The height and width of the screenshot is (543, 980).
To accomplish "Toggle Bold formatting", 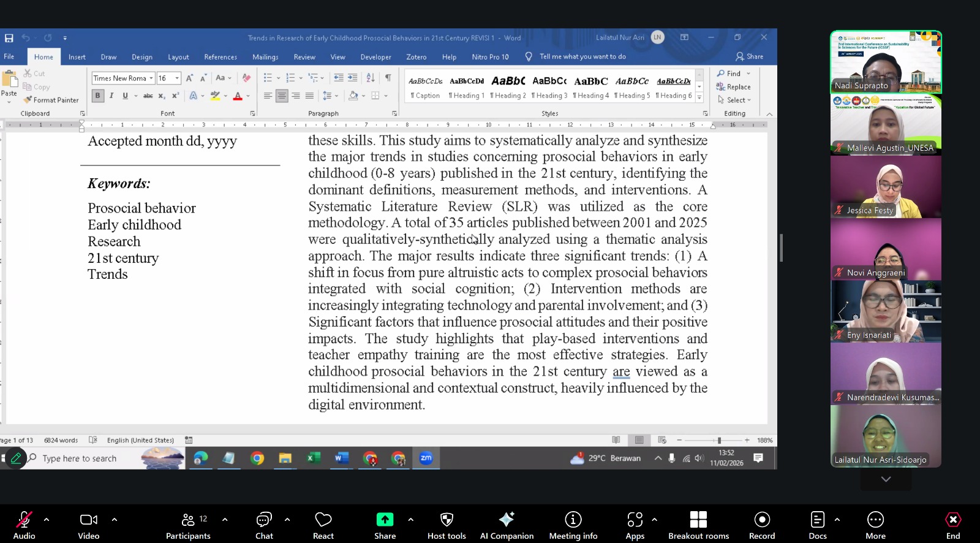I will (97, 96).
